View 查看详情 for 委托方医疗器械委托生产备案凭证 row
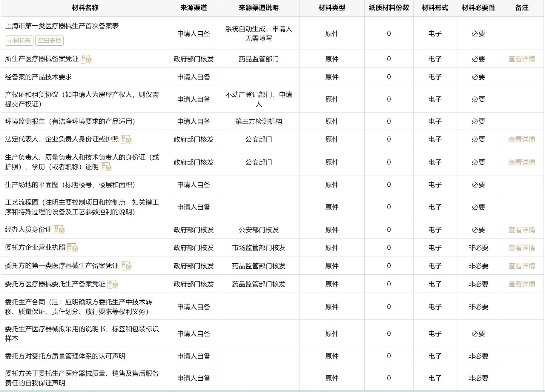Image resolution: width=545 pixels, height=392 pixels. [x=522, y=284]
